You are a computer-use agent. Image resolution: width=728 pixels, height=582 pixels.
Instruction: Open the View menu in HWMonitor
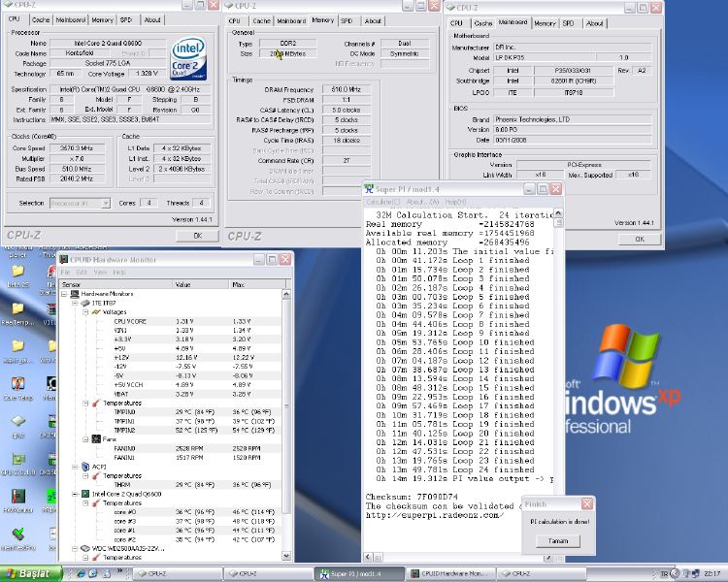[100, 272]
